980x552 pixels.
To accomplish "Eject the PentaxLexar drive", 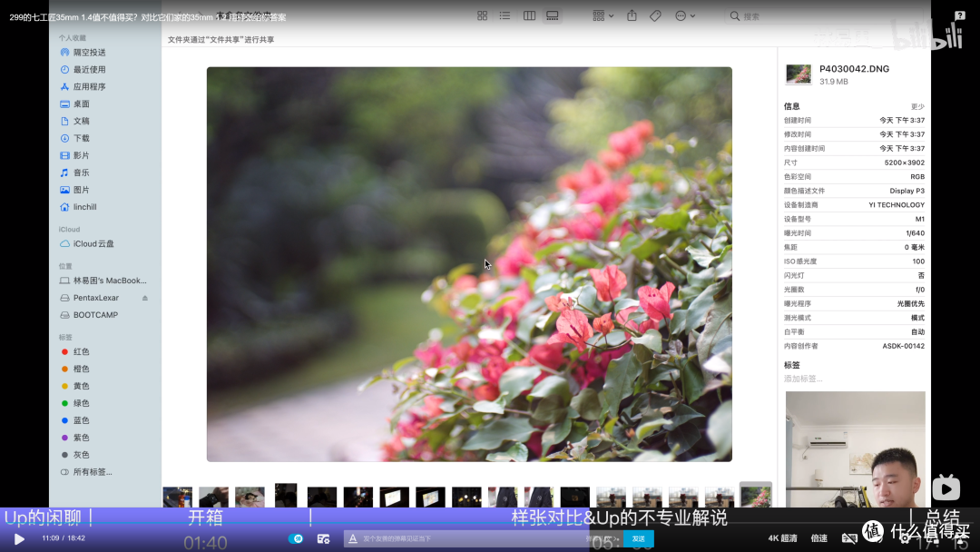I will 145,298.
